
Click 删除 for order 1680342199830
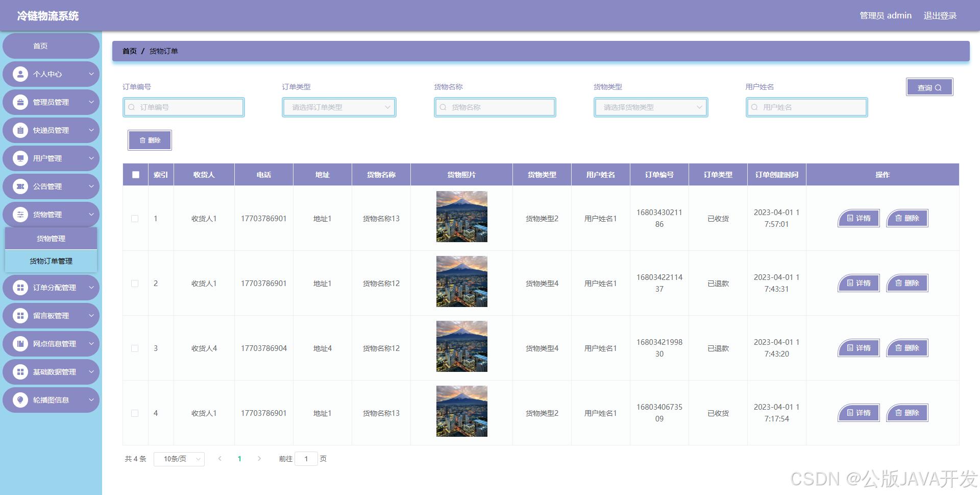[x=907, y=348]
